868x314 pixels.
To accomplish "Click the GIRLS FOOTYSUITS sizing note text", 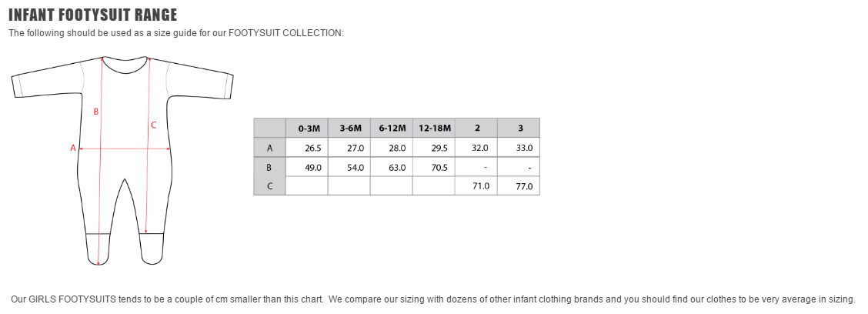I will 433,299.
